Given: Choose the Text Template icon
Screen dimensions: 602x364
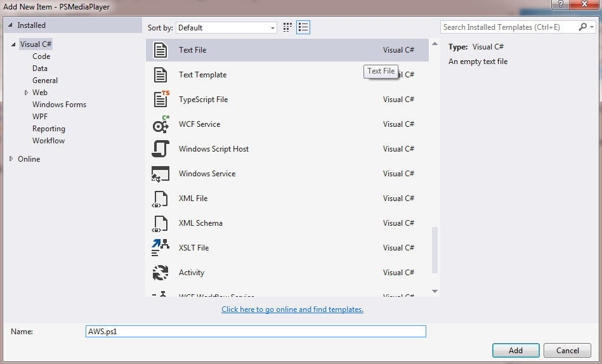Looking at the screenshot, I should (x=160, y=75).
